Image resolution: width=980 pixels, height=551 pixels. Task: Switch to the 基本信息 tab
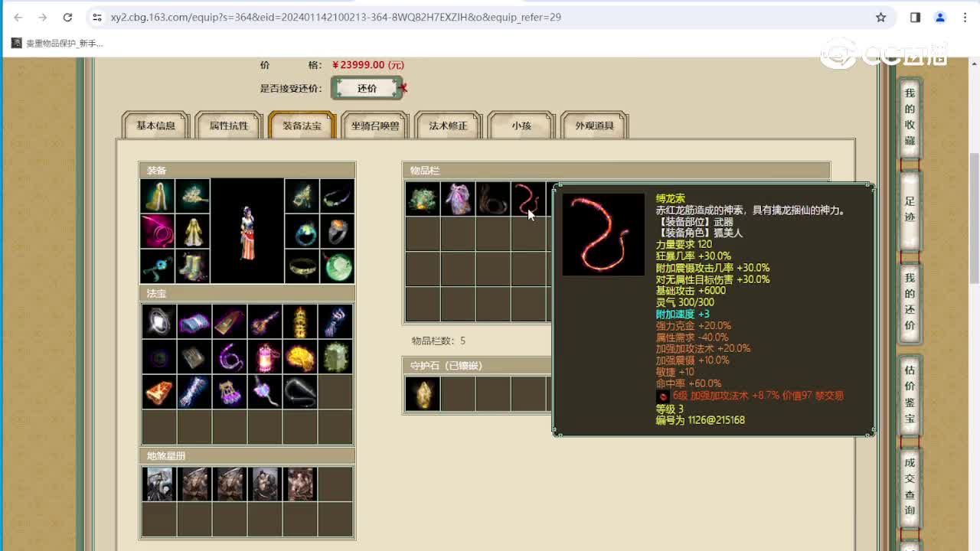click(156, 126)
